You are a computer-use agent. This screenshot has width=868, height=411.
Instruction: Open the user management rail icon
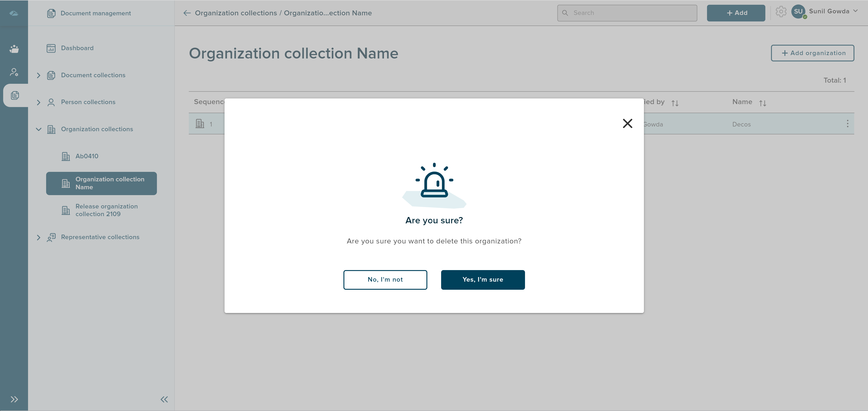(14, 72)
